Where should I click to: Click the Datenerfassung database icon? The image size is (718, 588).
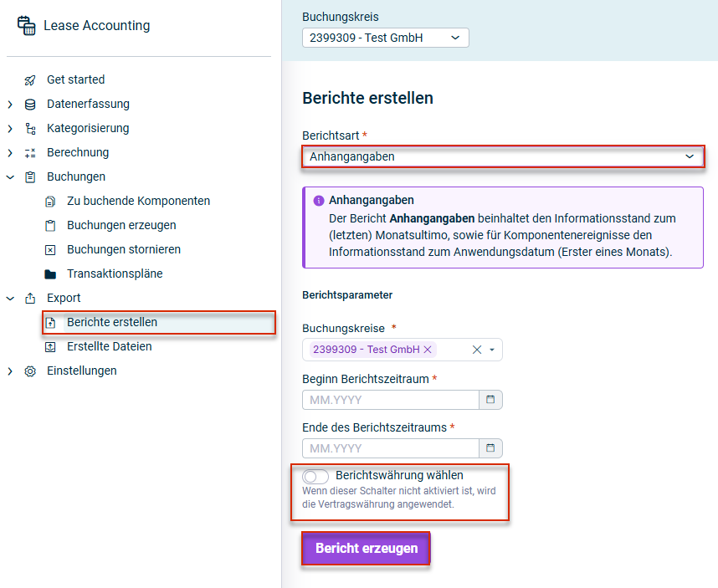click(x=30, y=105)
